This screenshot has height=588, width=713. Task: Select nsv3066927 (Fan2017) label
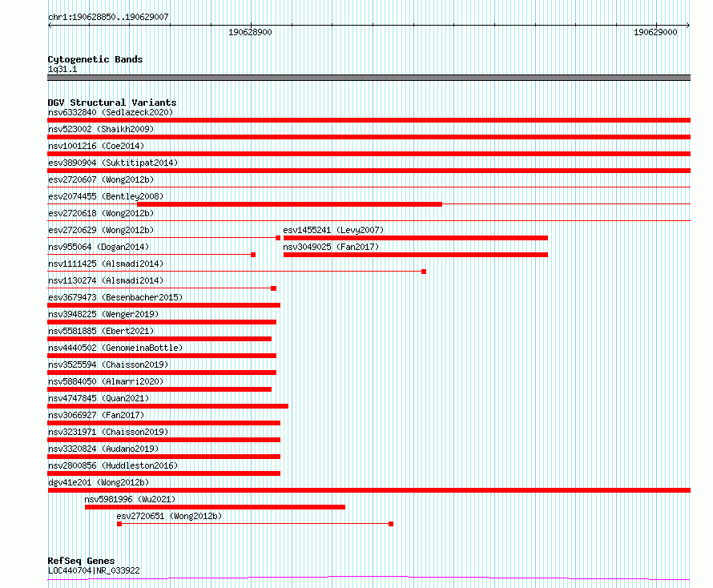[x=96, y=415]
